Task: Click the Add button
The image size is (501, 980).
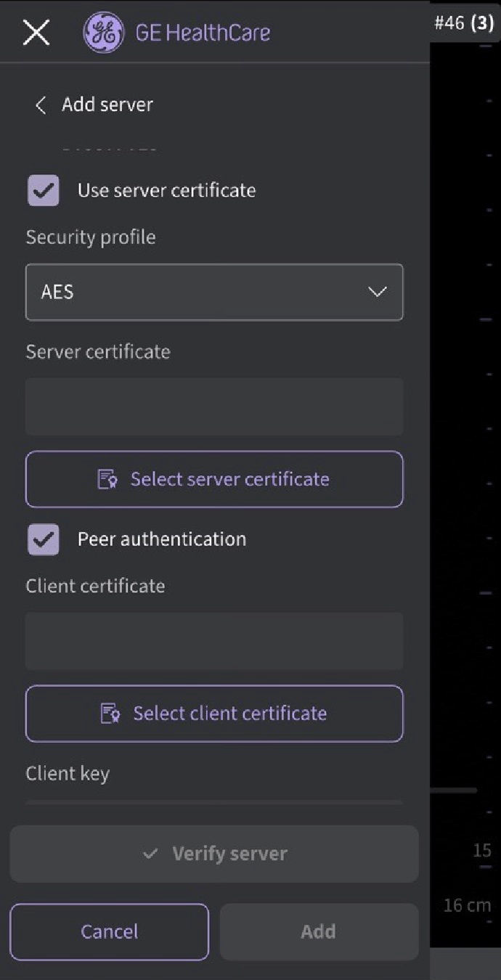Action: coord(319,931)
